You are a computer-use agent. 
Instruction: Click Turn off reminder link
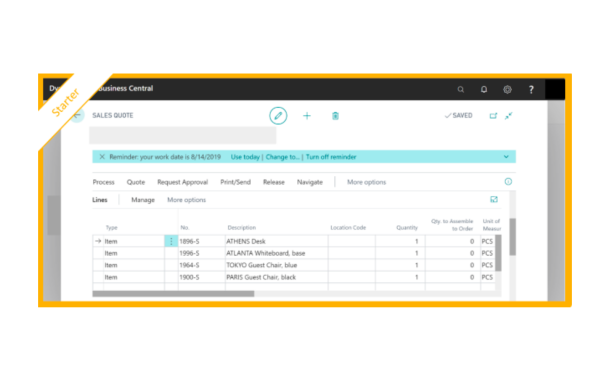331,157
